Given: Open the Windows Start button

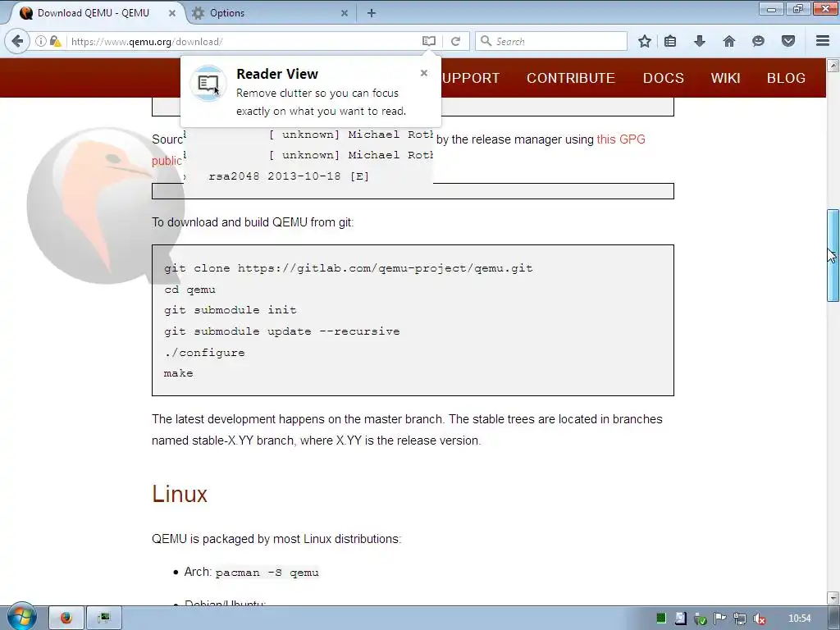Looking at the screenshot, I should pyautogui.click(x=21, y=617).
